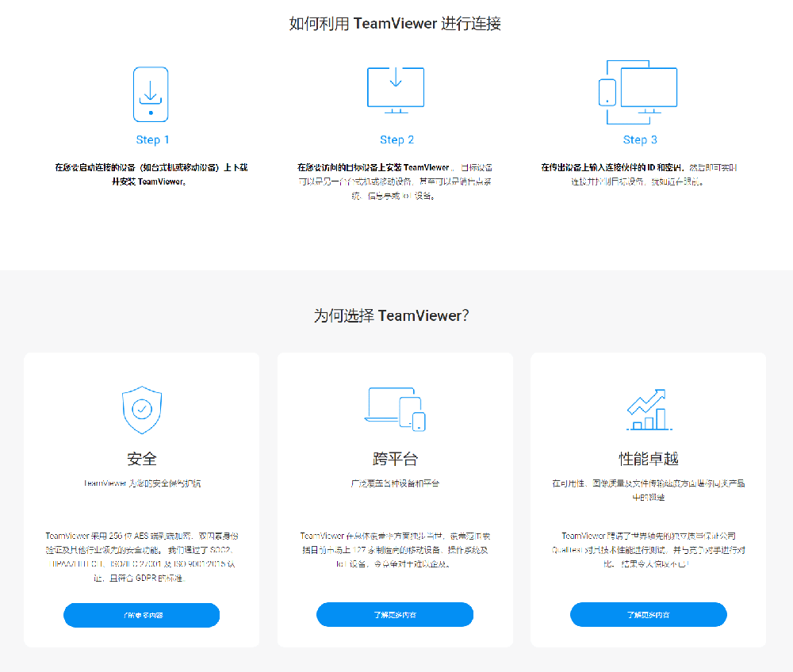Click the Step 1 phone download icon
The height and width of the screenshot is (672, 793).
pos(151,94)
